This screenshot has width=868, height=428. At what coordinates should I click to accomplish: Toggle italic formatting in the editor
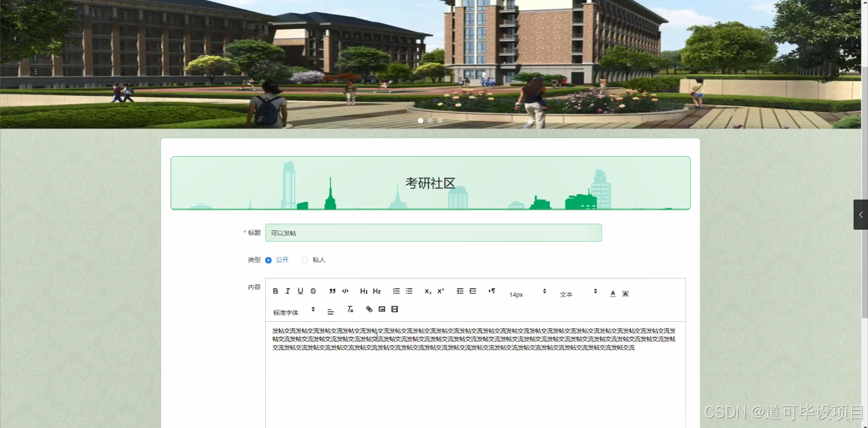click(288, 291)
